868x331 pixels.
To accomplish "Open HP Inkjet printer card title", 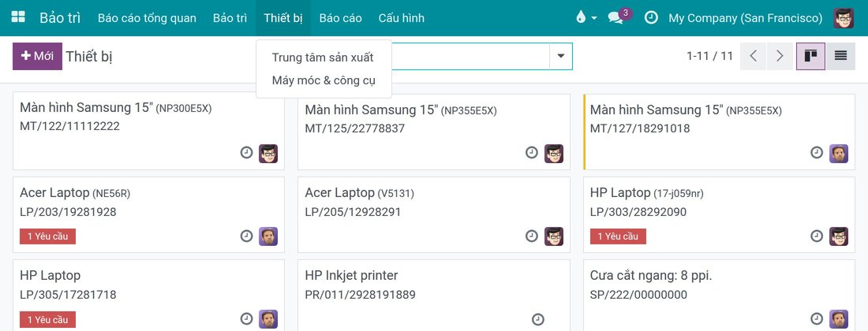I will pos(351,275).
